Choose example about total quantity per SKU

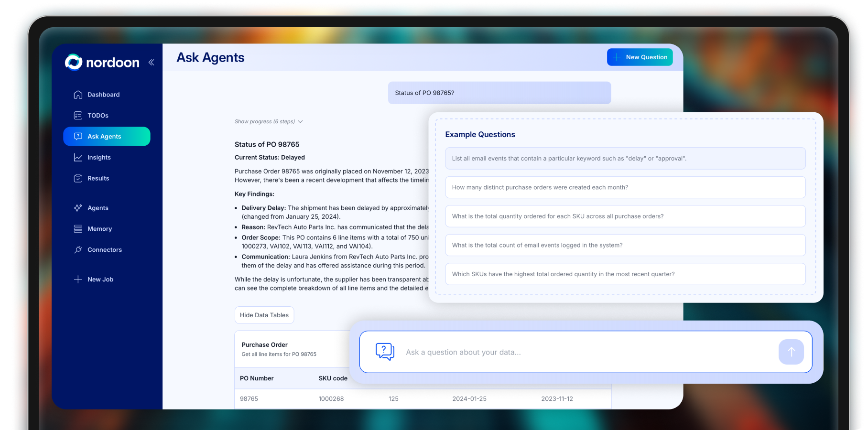click(625, 216)
